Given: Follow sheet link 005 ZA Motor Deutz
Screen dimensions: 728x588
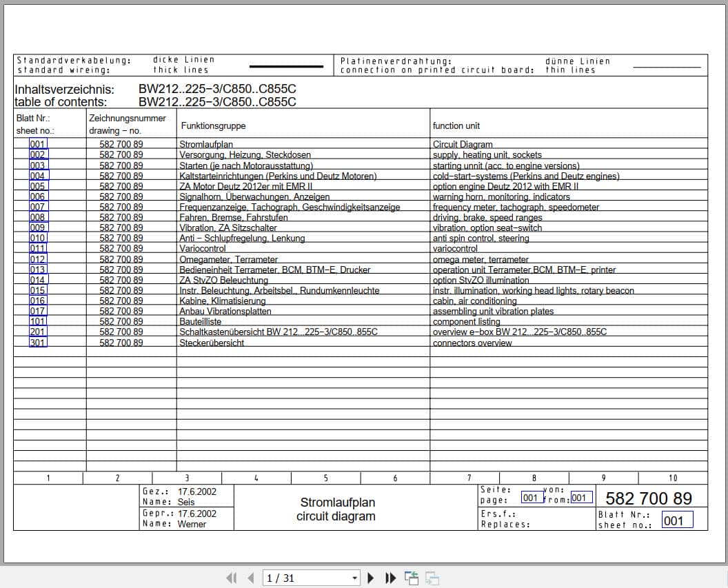Looking at the screenshot, I should click(x=38, y=185).
